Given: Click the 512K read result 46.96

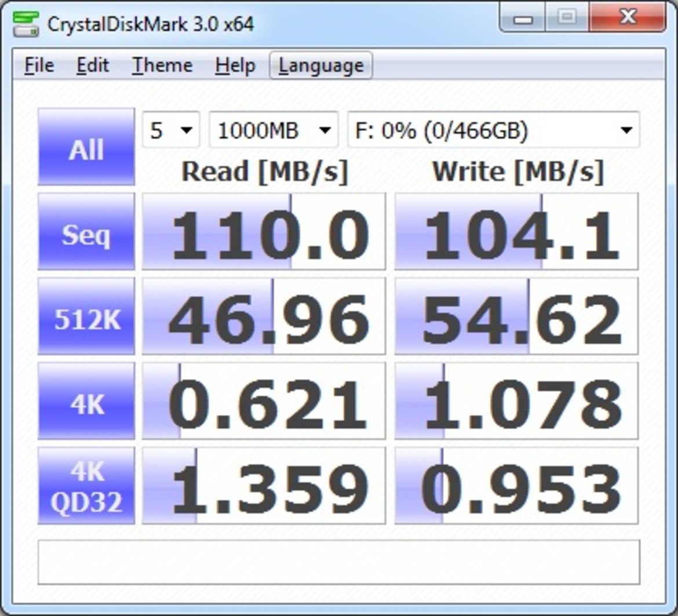Looking at the screenshot, I should click(x=264, y=316).
